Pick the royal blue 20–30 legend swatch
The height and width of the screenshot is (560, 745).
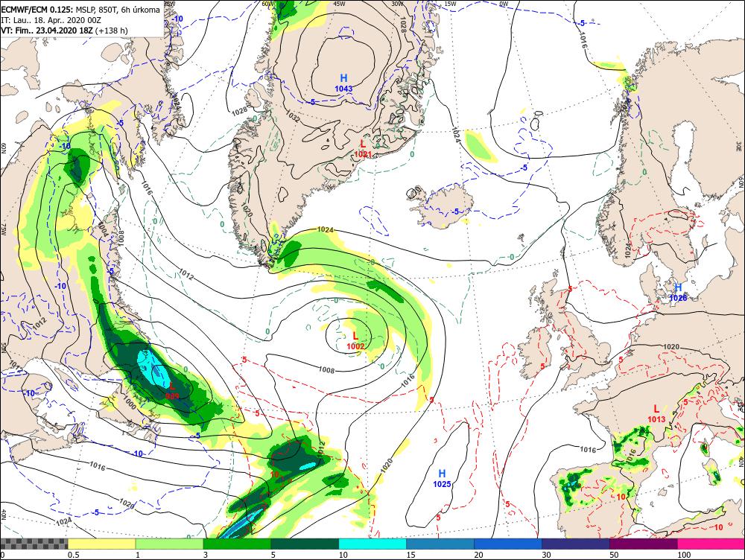point(508,544)
